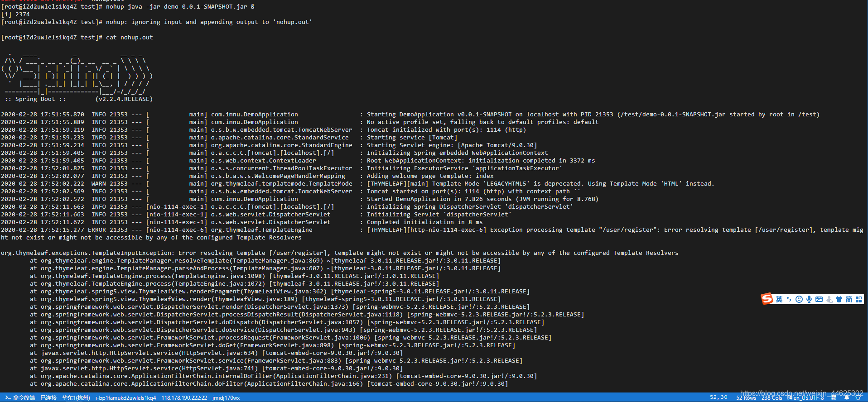The image size is (868, 402).
Task: Click 'org.thymeleaf.templatemode.TemplateMode' logger name
Action: click(x=282, y=184)
